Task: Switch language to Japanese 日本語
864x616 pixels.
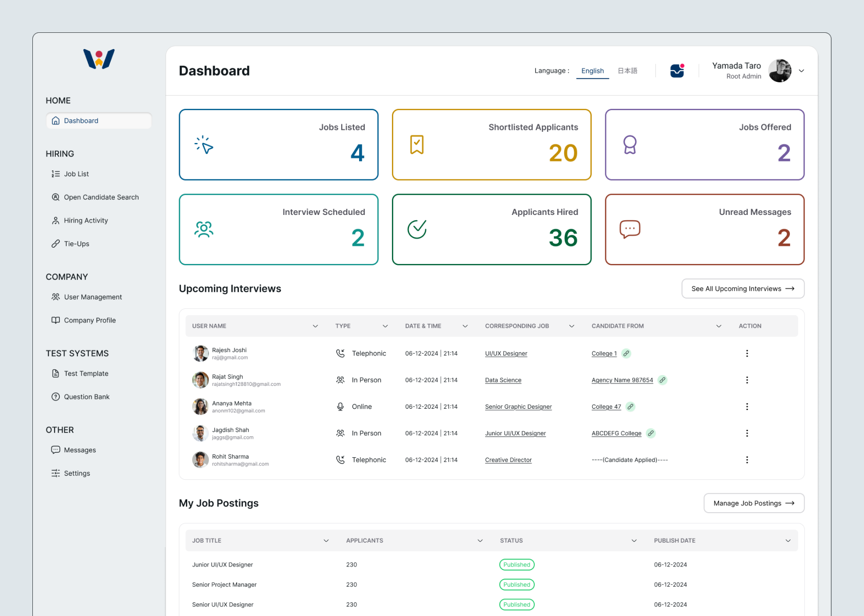Action: [627, 71]
